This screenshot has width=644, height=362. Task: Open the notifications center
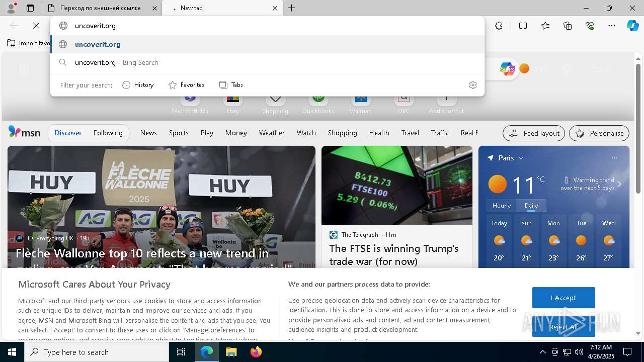[627, 352]
